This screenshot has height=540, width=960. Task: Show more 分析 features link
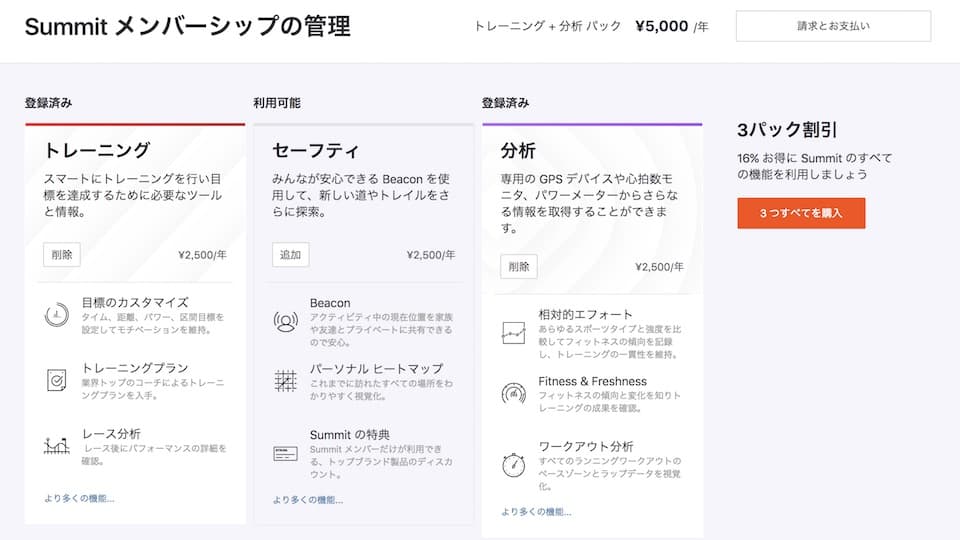tap(536, 512)
